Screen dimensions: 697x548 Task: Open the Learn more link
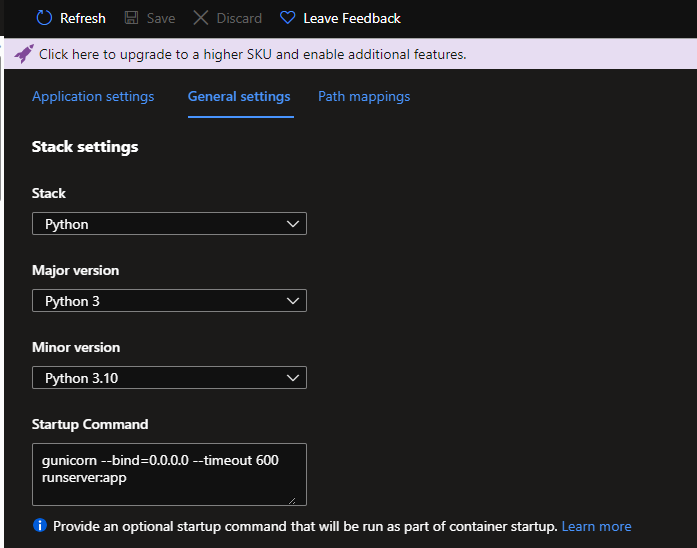[596, 526]
